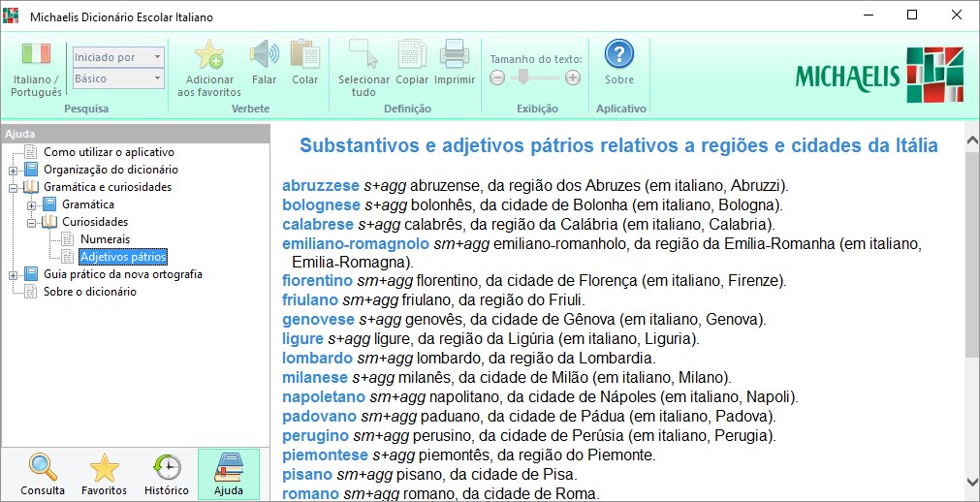Click the genovese entry word

coord(318,320)
